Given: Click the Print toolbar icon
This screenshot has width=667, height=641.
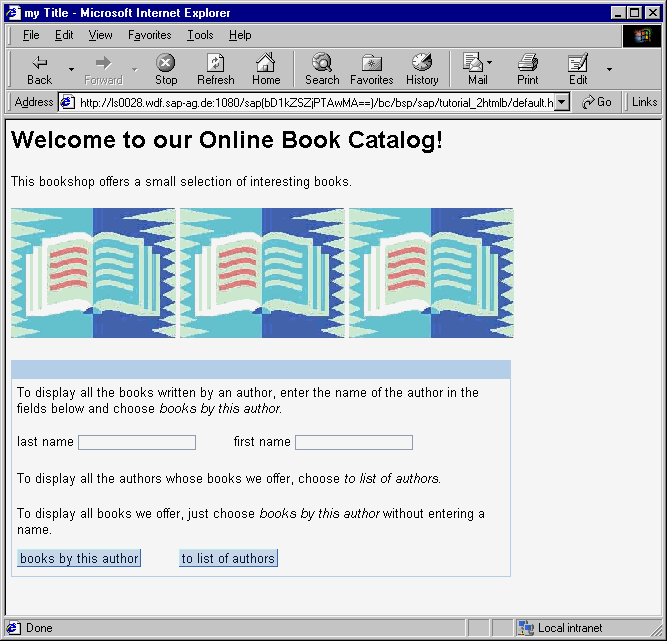Looking at the screenshot, I should click(x=528, y=63).
